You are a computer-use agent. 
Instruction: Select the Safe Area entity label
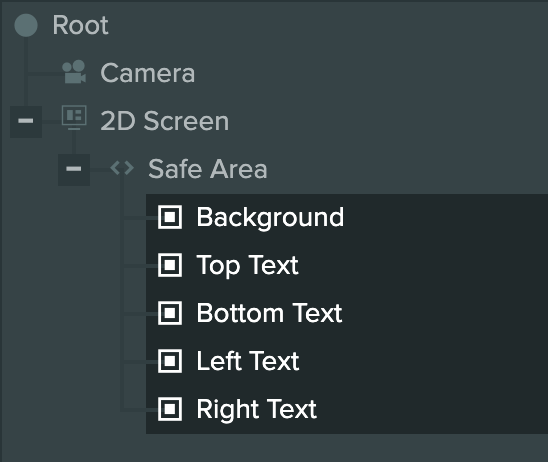click(x=208, y=169)
